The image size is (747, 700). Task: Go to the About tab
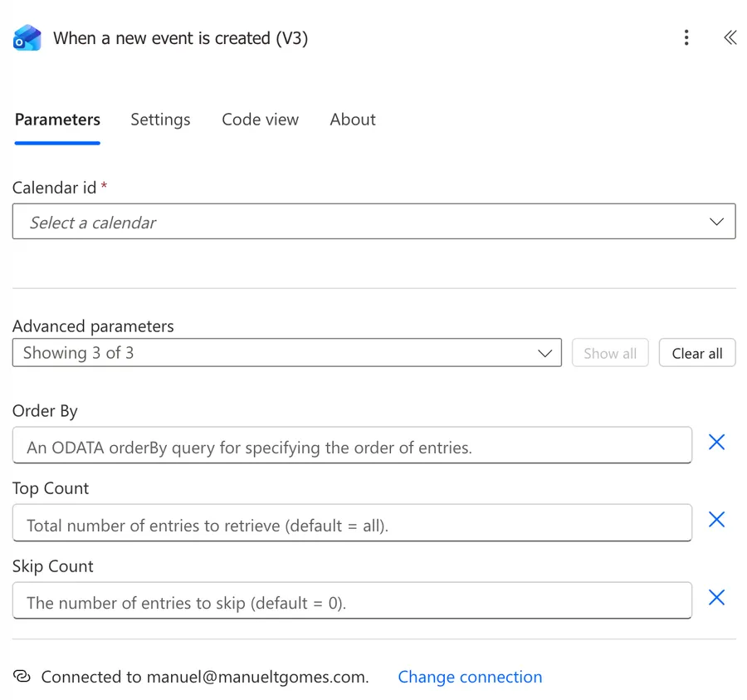point(353,120)
